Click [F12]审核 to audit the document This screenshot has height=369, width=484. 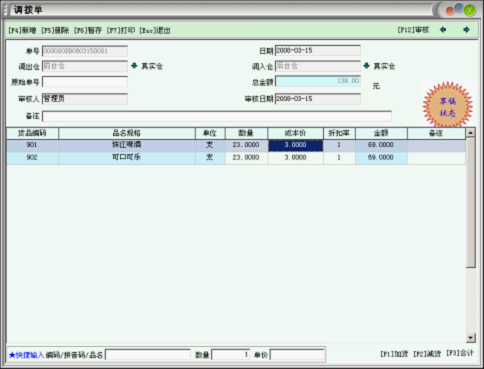pos(413,30)
